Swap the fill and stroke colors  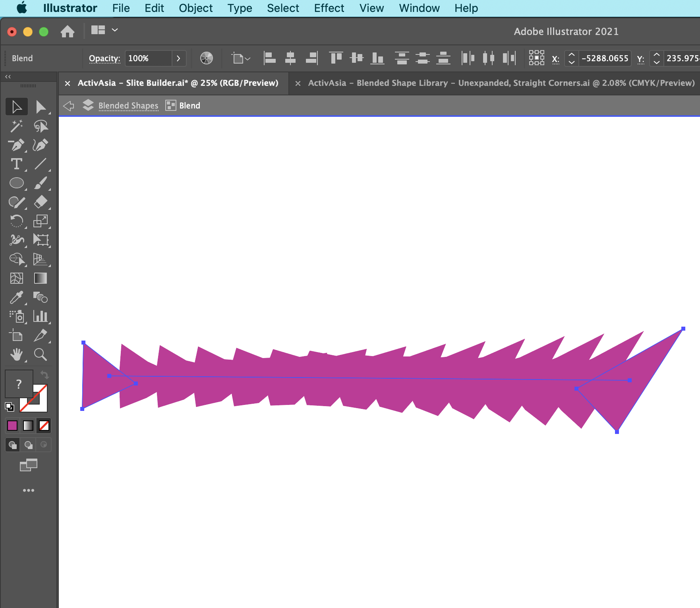pos(44,375)
